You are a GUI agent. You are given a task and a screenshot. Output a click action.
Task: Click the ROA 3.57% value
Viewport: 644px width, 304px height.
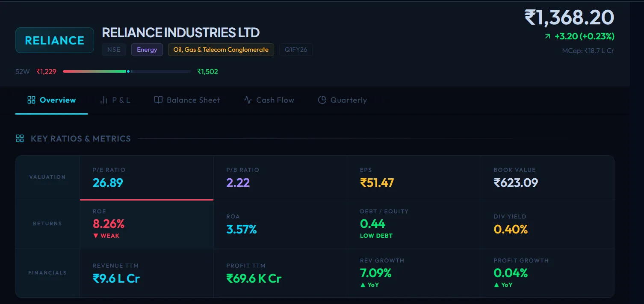point(242,230)
